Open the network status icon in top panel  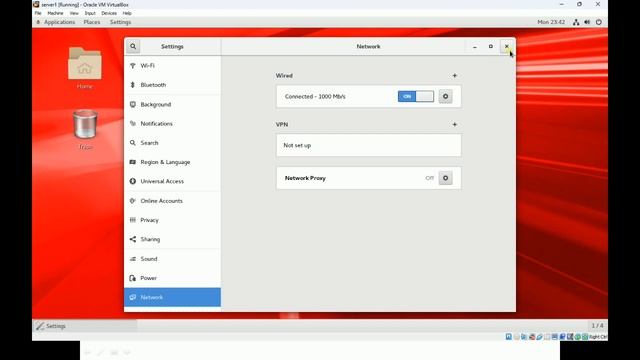tap(576, 22)
